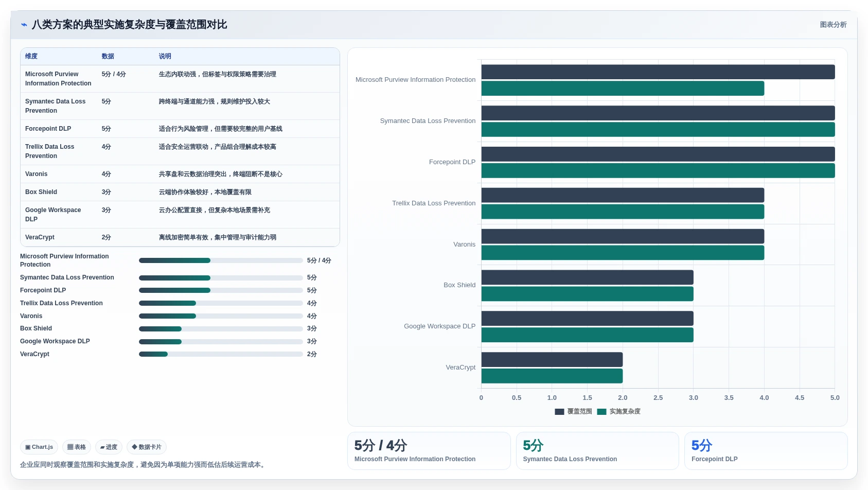The width and height of the screenshot is (868, 490).
Task: Click the Symantec Data Loss Prevention table cell
Action: coord(56,106)
